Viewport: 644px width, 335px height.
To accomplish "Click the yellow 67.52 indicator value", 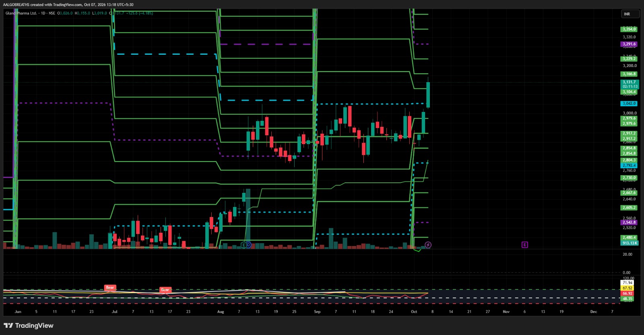I will tap(627, 288).
